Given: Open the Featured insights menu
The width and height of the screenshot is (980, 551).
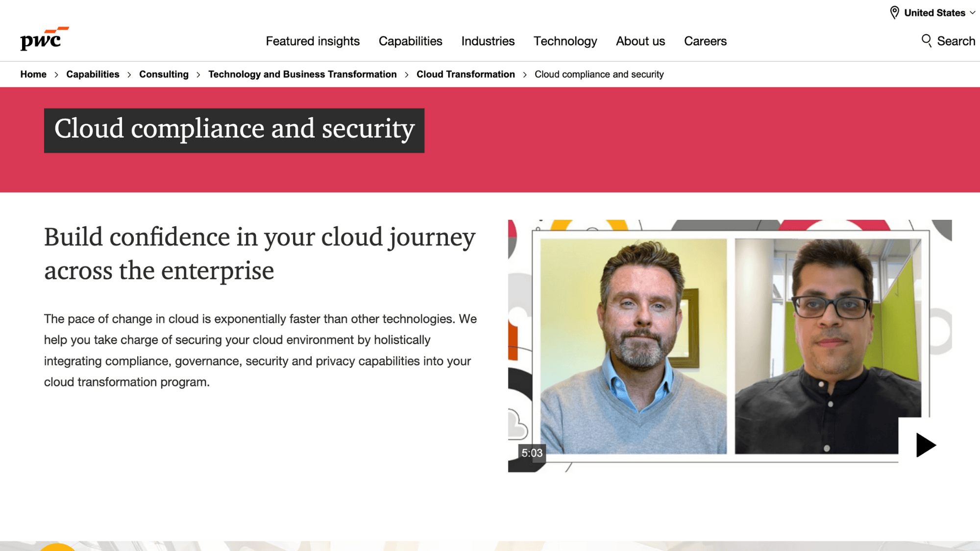Looking at the screenshot, I should click(x=313, y=41).
